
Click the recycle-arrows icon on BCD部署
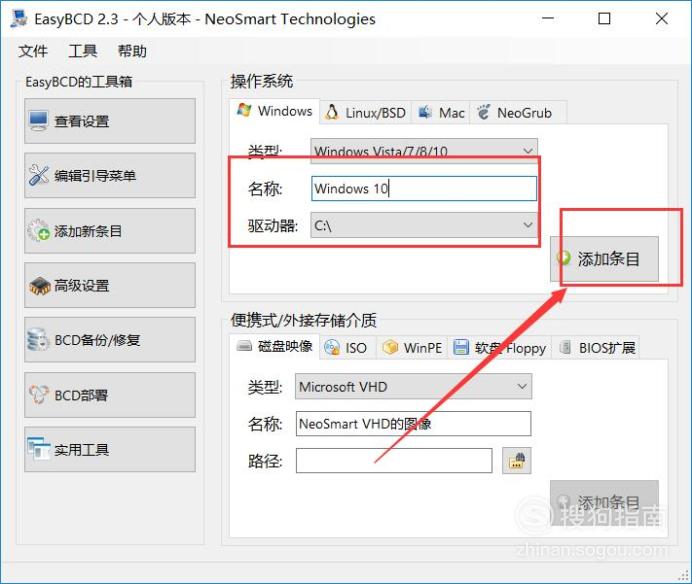(38, 394)
